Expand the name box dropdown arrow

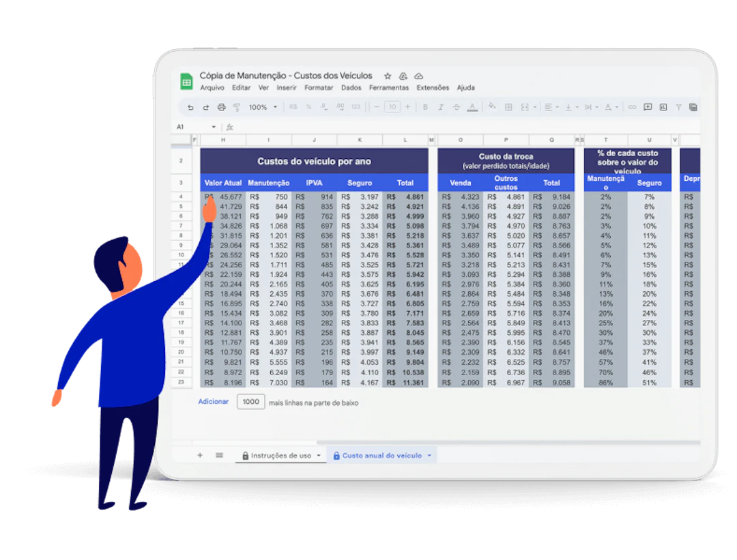pyautogui.click(x=214, y=127)
